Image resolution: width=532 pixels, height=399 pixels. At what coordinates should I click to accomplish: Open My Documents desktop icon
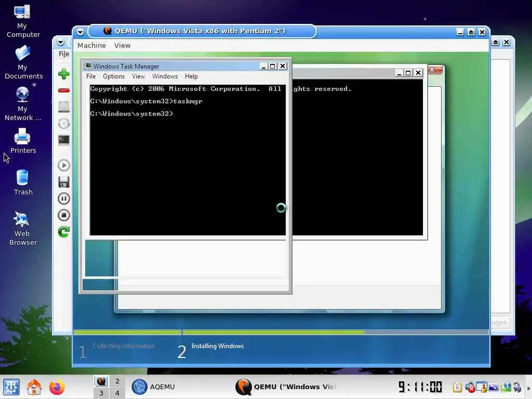(23, 63)
